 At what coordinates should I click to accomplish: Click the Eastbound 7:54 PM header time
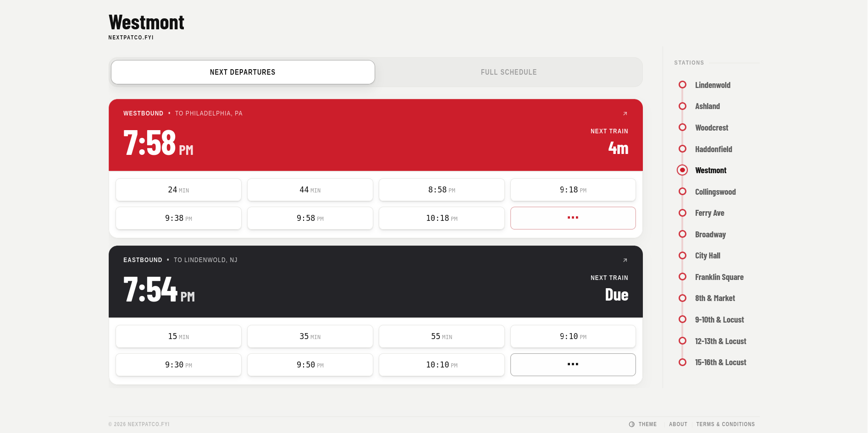[159, 290]
